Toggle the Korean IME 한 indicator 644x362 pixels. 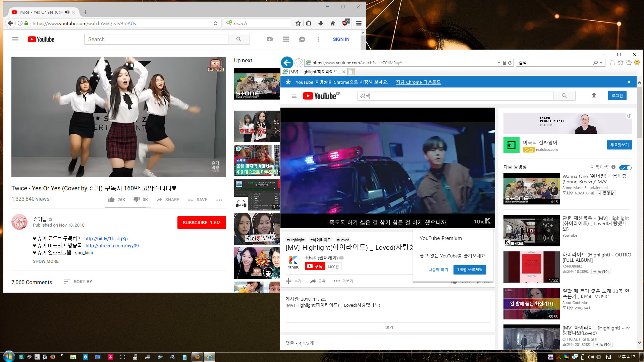pos(608,357)
